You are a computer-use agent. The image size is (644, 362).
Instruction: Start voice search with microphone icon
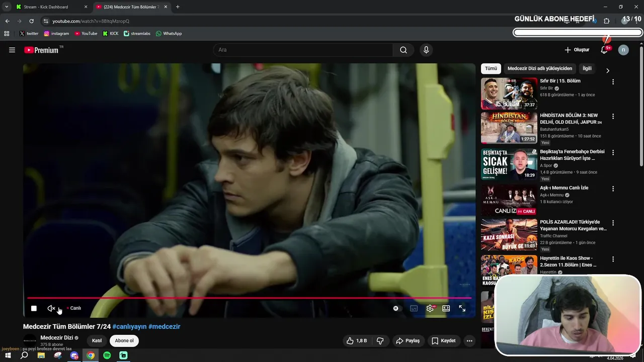click(x=426, y=50)
